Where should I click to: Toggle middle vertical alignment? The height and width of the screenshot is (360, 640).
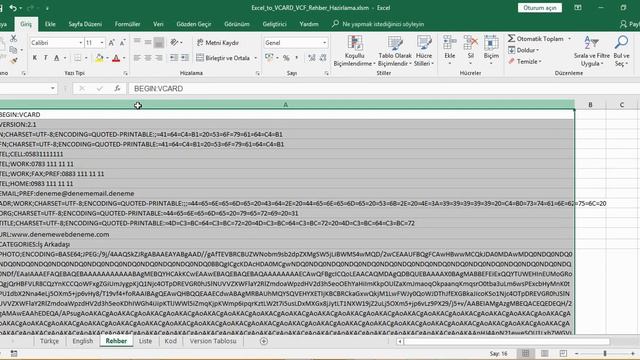point(148,42)
